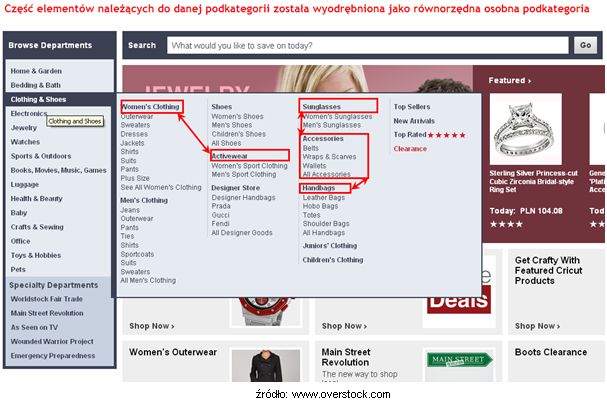Open Pets department
Image resolution: width=607 pixels, height=403 pixels.
point(18,269)
